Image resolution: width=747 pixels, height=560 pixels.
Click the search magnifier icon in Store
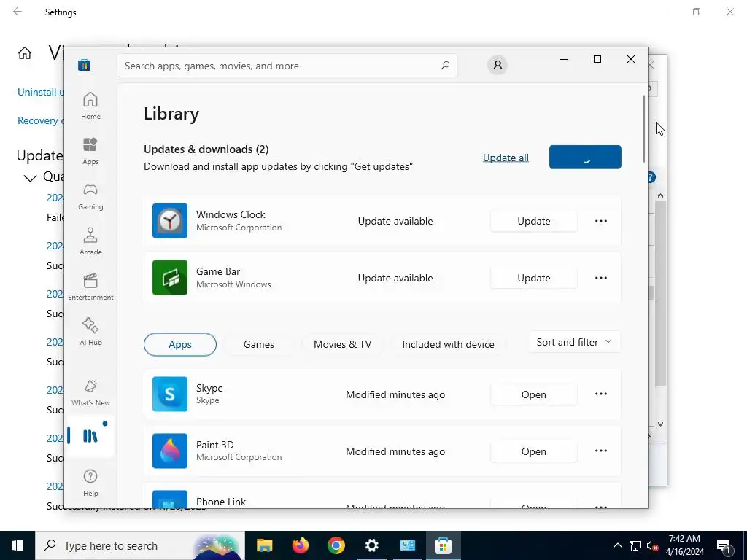[445, 66]
